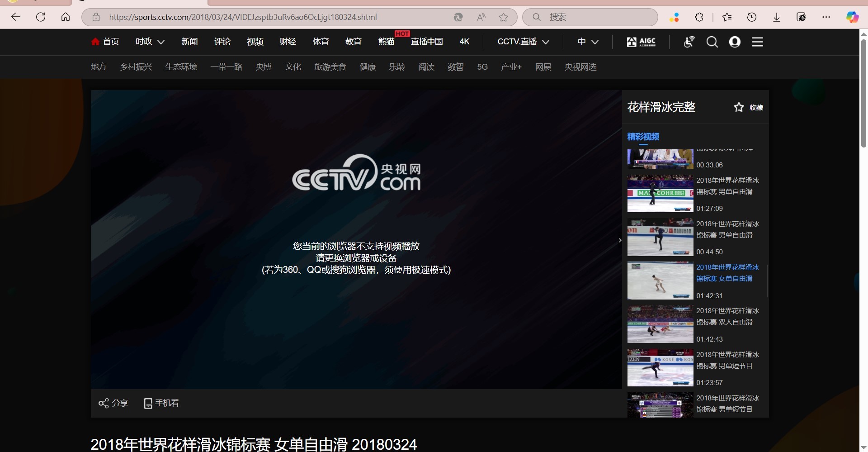
Task: Go to 产业+ section
Action: click(511, 67)
